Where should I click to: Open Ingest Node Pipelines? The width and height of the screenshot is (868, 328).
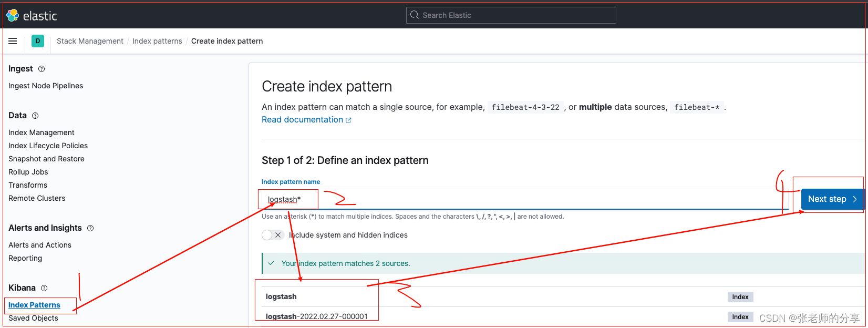tap(46, 86)
